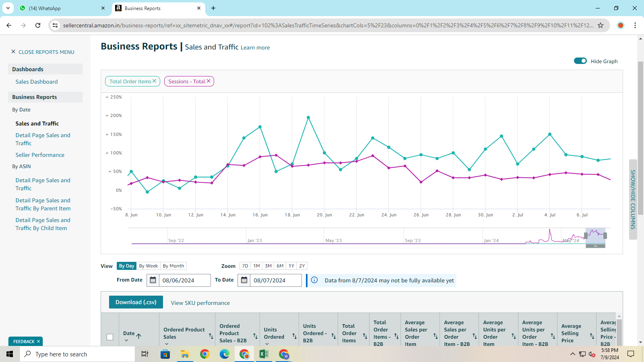The width and height of the screenshot is (644, 362).
Task: Remove the Total Order Items chart tag
Action: point(154,81)
